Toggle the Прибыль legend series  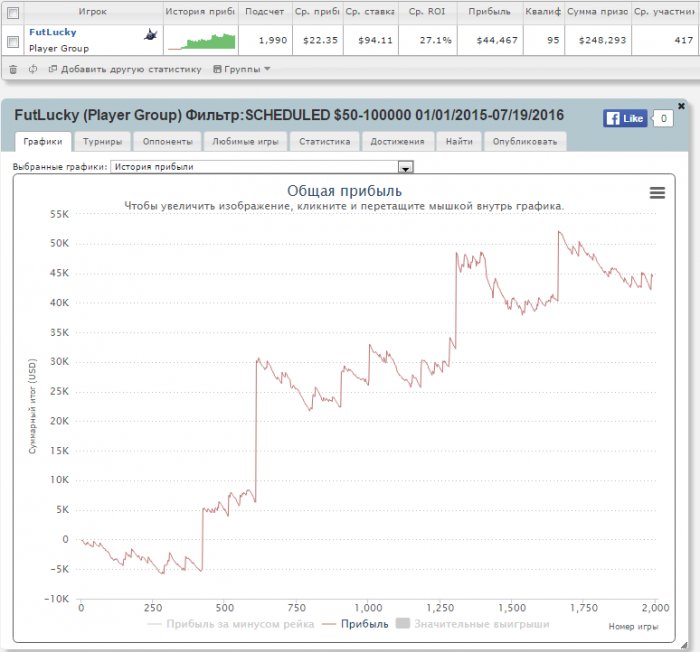[355, 624]
